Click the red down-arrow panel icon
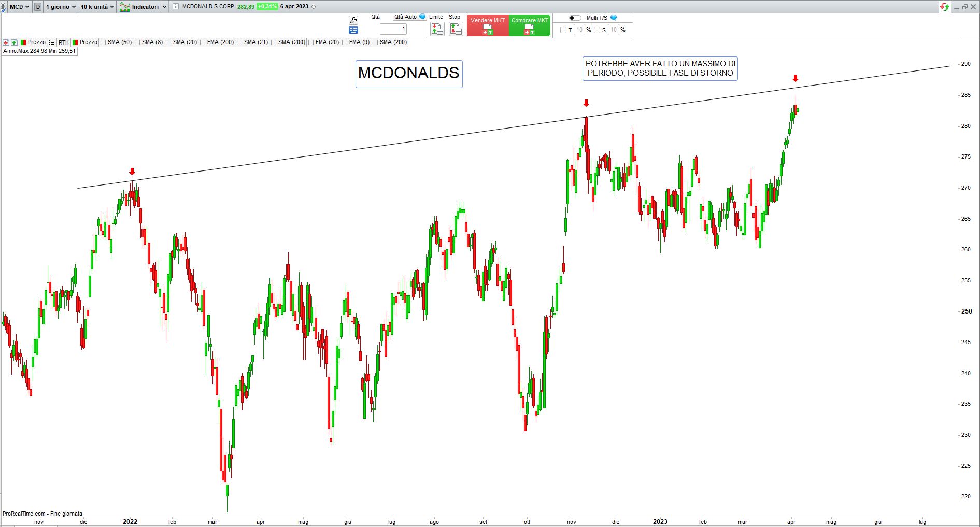 coord(6,42)
